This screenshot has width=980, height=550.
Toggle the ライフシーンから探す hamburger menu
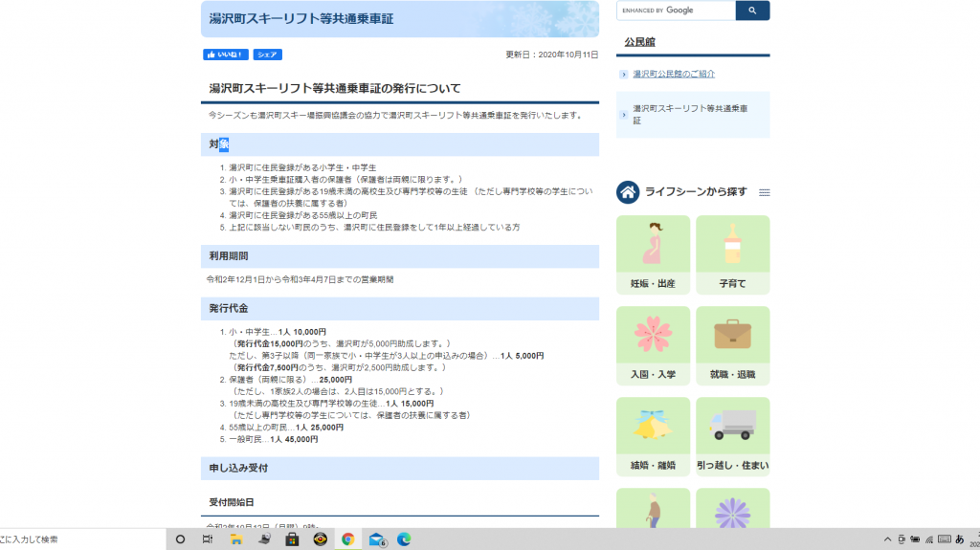point(764,193)
